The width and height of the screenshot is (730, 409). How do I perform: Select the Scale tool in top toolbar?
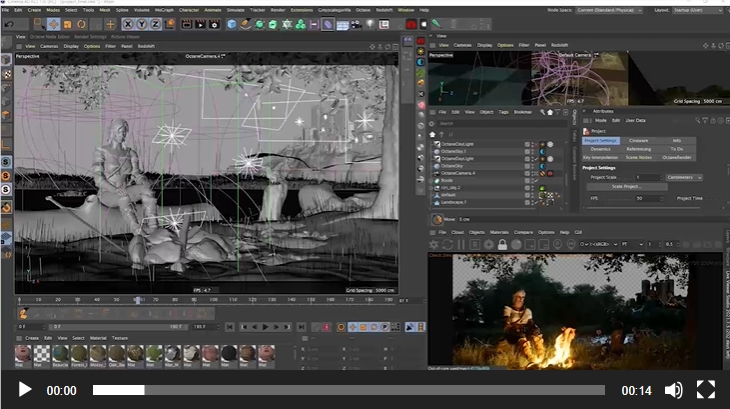click(68, 24)
